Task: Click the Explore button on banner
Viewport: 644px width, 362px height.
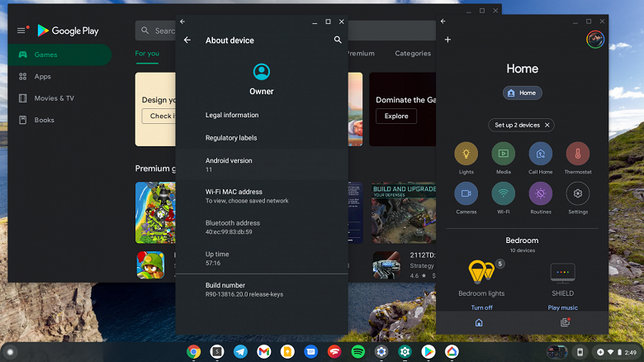Action: [396, 116]
